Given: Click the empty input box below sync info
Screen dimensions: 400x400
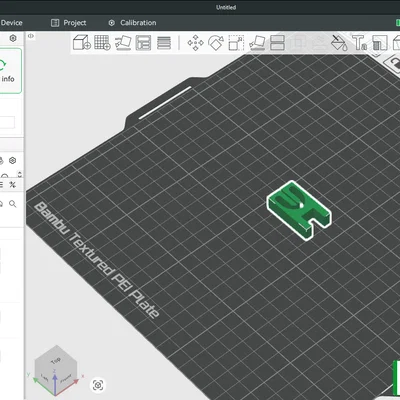Looking at the screenshot, I should point(7,122).
